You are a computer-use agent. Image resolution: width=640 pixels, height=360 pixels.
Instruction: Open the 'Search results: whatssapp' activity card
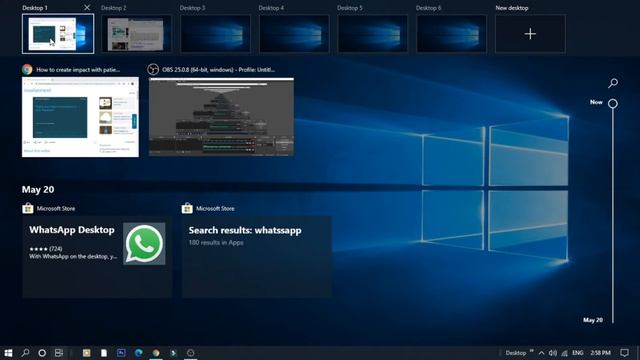click(x=257, y=257)
